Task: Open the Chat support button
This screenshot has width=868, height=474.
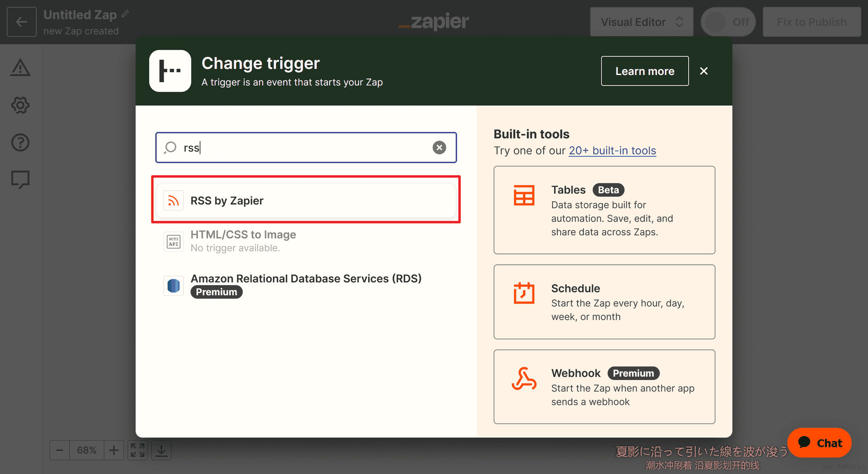Action: (x=819, y=443)
